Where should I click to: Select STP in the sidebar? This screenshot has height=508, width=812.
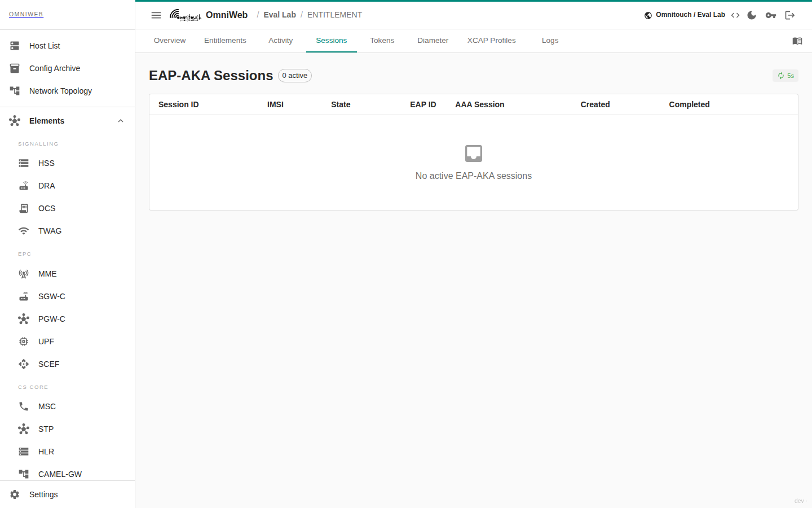[x=68, y=429]
